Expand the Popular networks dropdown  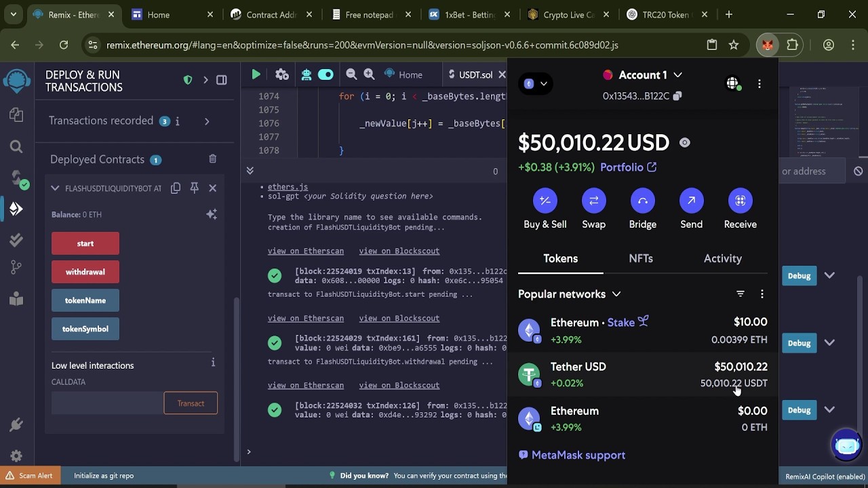pos(570,294)
